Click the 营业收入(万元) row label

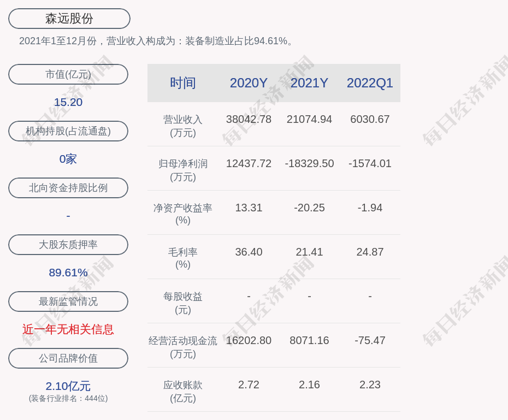pyautogui.click(x=183, y=126)
